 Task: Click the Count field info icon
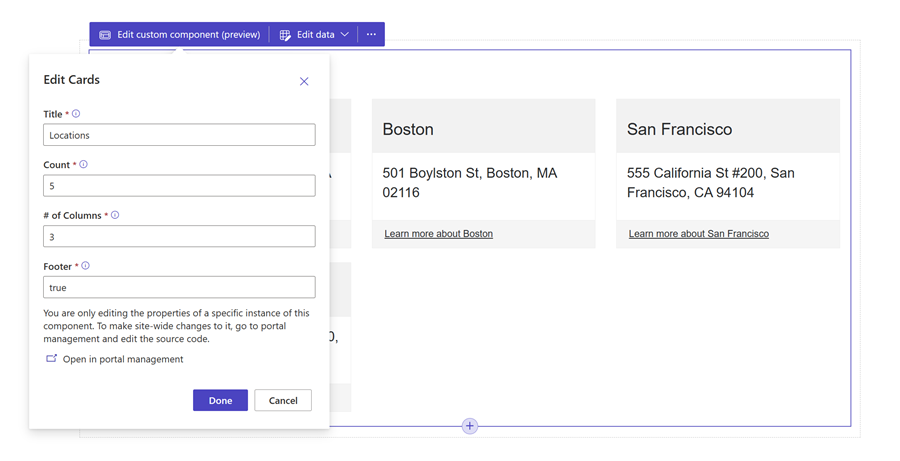(x=83, y=164)
